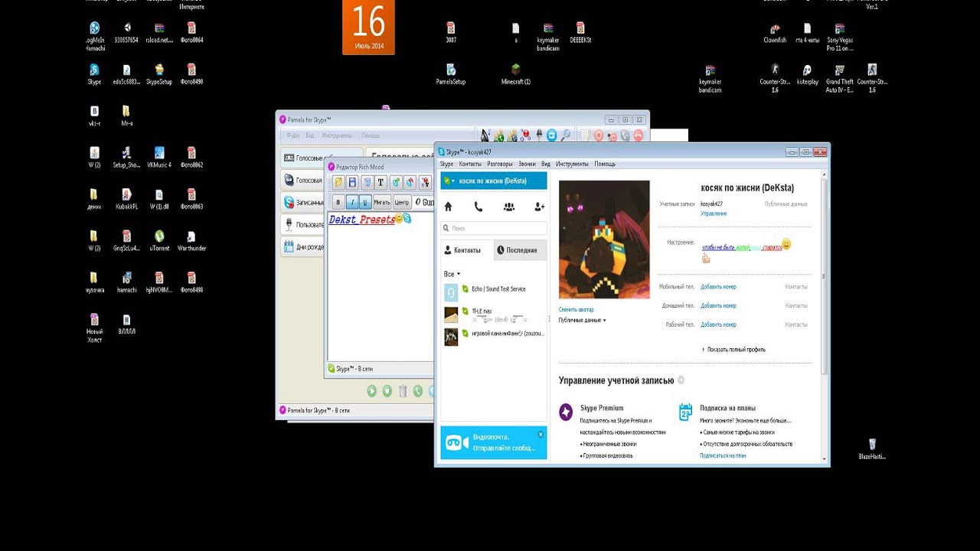The image size is (980, 551).
Task: Open the Skype menu in Skype window
Action: [x=446, y=164]
